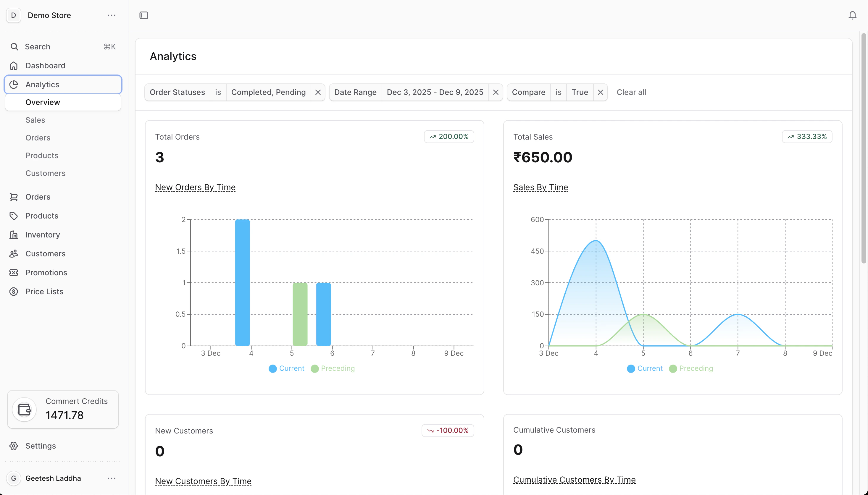This screenshot has height=495, width=868.
Task: Open Inventory from the sidebar
Action: point(42,234)
